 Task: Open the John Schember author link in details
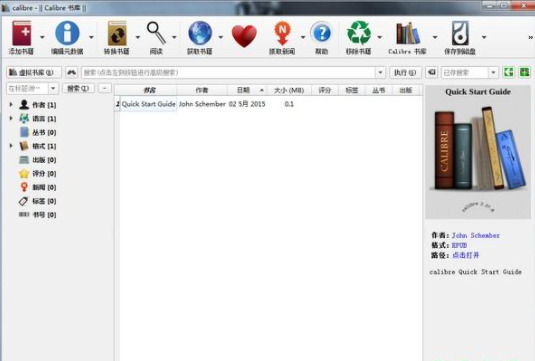tap(476, 235)
